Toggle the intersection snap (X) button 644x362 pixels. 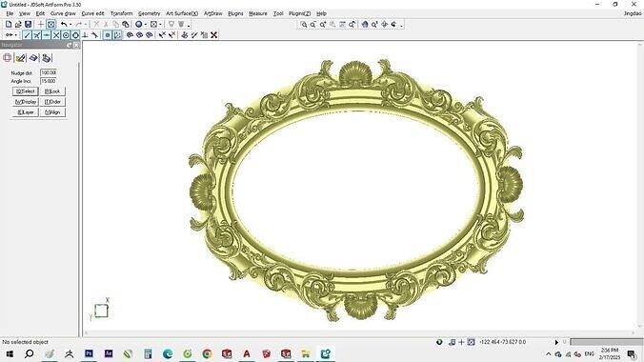pos(56,35)
